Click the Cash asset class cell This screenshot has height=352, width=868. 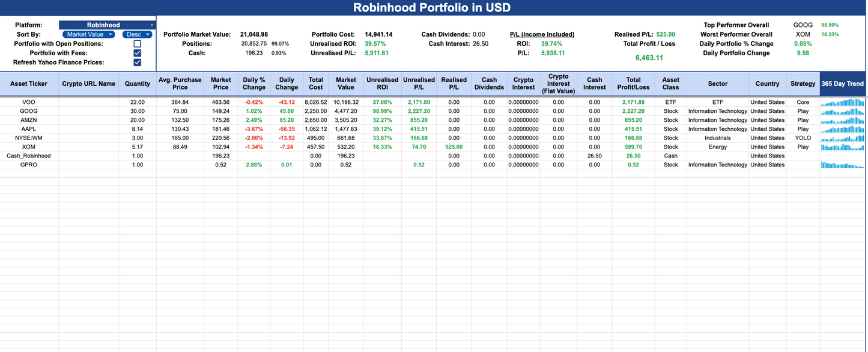[671, 156]
